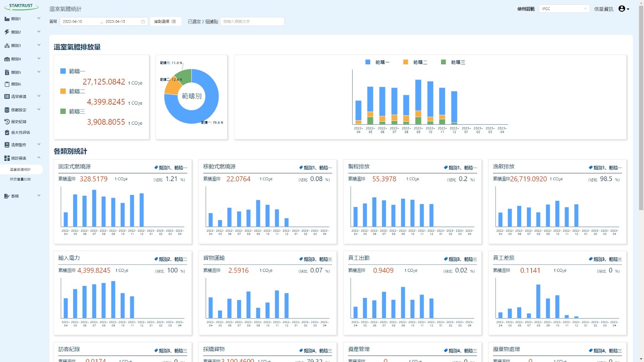Viewport: 644px width, 362px height.
Task: Click the blue 範疇一 swatch in the emissions summary
Action: [x=63, y=71]
